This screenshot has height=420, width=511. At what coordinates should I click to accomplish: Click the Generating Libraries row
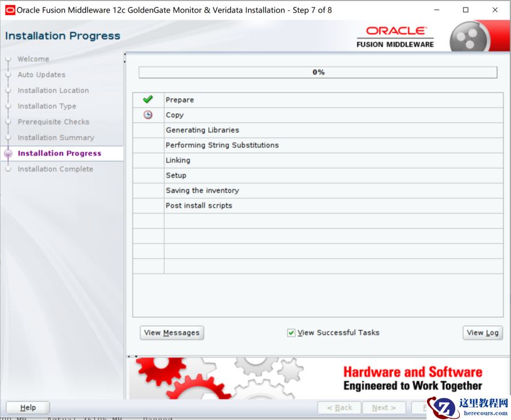click(x=318, y=130)
